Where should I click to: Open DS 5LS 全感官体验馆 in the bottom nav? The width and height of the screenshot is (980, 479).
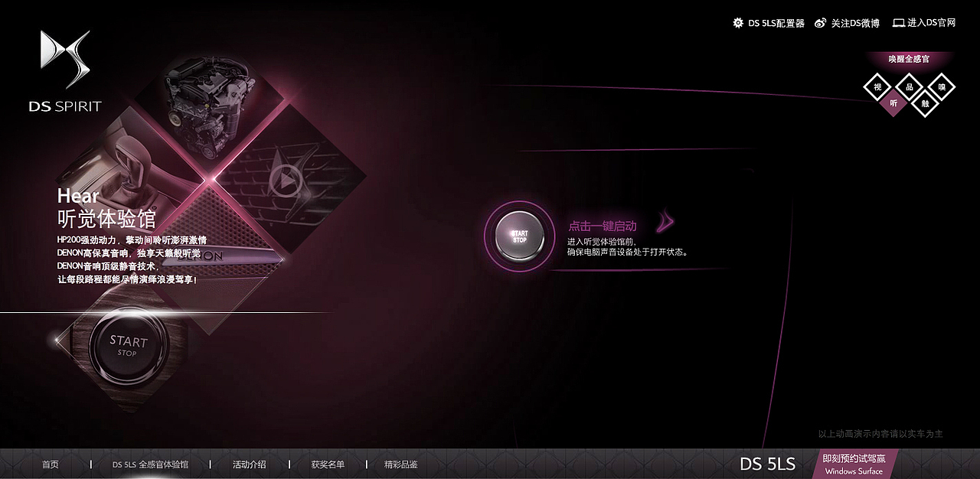(150, 464)
